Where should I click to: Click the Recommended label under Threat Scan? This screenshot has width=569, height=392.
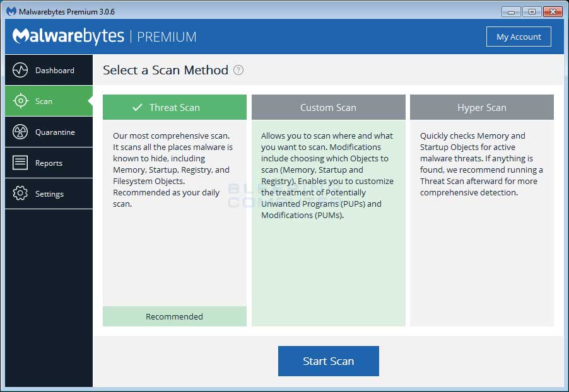(x=174, y=316)
